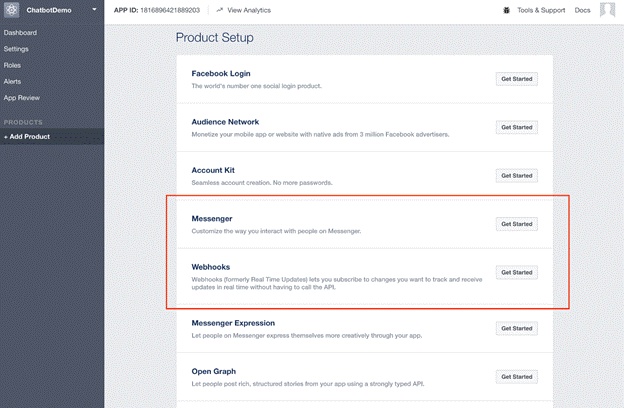The width and height of the screenshot is (624, 408).
Task: Open the Docs link
Action: 582,10
